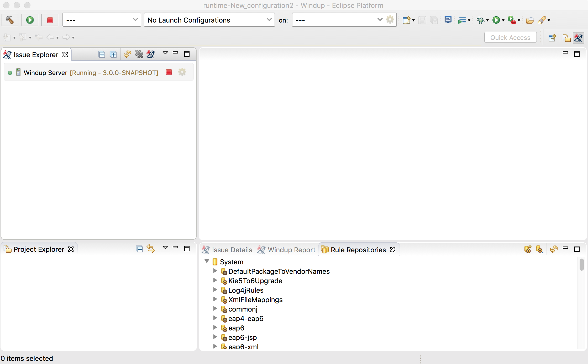Click the Rule Repositories panel icon
This screenshot has width=588, height=364.
coord(323,249)
